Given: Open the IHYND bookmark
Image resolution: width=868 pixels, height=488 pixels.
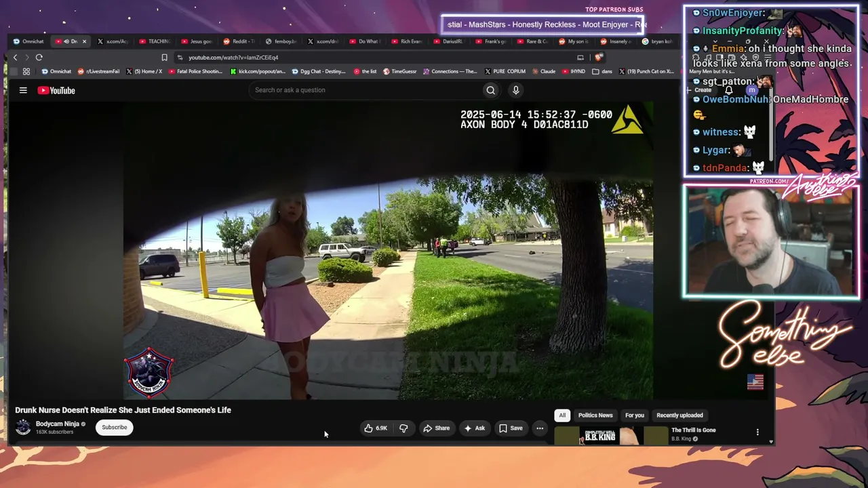Looking at the screenshot, I should pos(574,71).
